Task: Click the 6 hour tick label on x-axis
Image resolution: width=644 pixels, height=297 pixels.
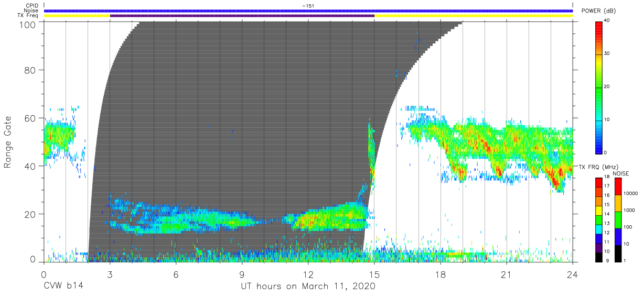Action: tap(176, 274)
